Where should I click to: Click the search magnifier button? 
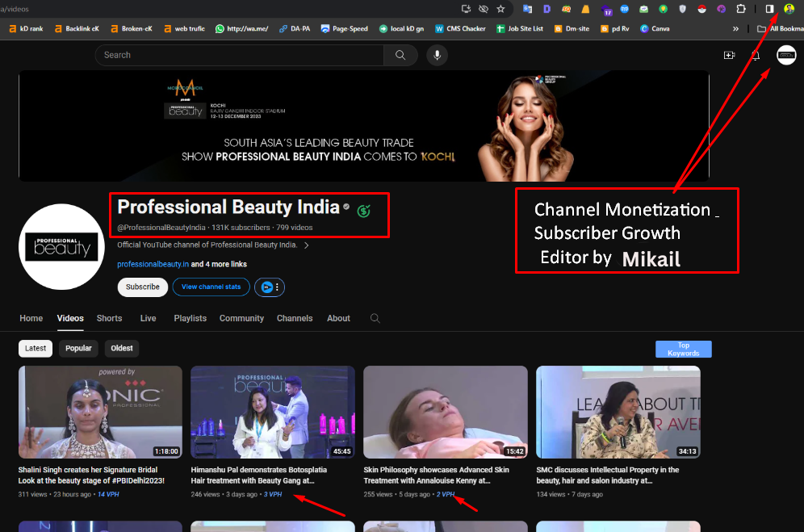400,55
